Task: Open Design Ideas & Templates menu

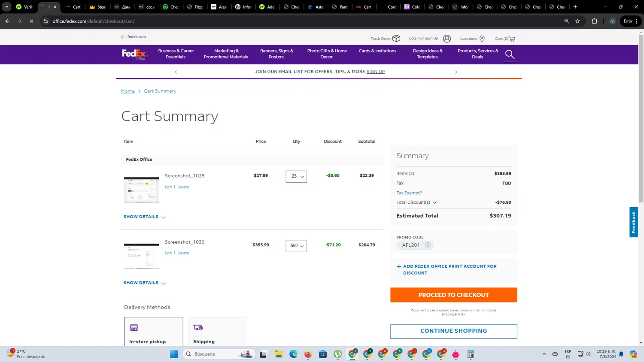Action: pos(427,54)
